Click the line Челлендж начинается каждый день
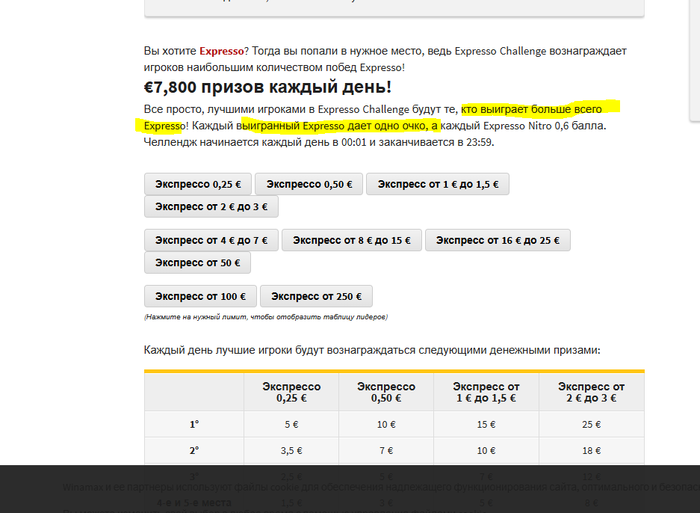Screen dimensions: 700x513 (x=319, y=142)
